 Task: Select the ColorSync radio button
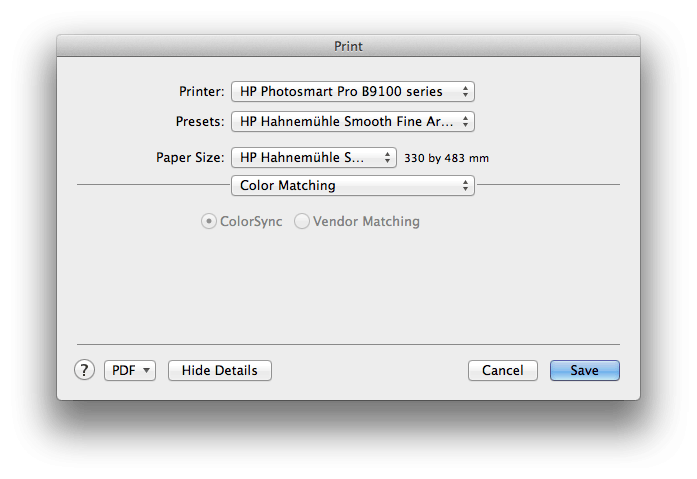[x=209, y=222]
